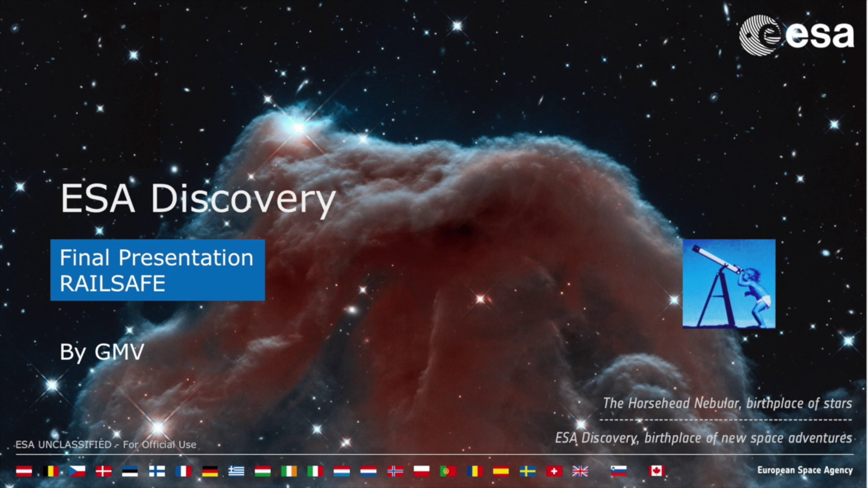Screen dimensions: 868x488
Task: Click the ESA logo in the corner
Action: [797, 35]
